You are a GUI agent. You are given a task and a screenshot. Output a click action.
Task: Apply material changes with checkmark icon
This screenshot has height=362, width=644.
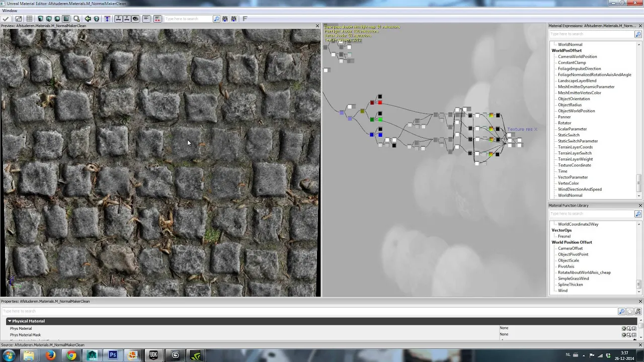(5, 19)
